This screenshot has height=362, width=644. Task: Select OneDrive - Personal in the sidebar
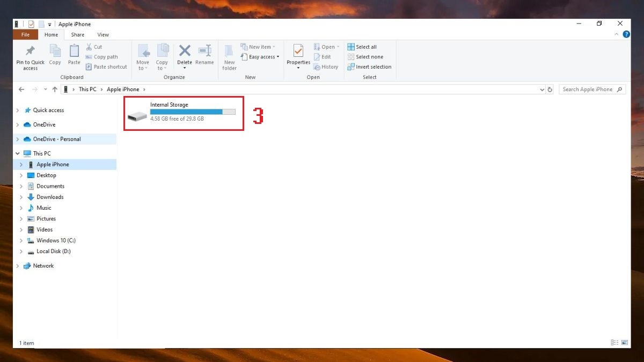(x=57, y=139)
